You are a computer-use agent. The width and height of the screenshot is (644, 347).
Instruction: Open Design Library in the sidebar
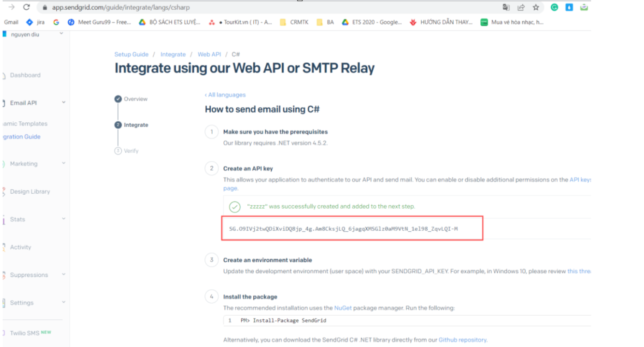(x=30, y=191)
